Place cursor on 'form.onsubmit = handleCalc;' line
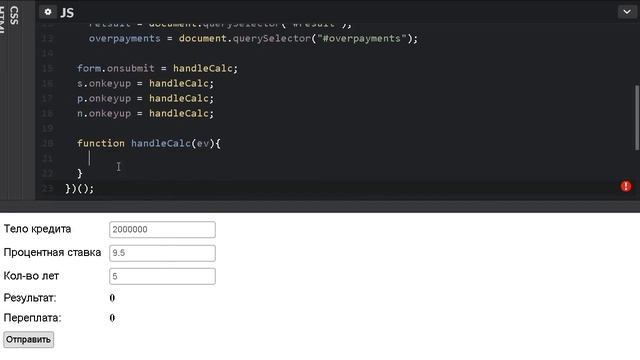The image size is (640, 360). tap(157, 68)
